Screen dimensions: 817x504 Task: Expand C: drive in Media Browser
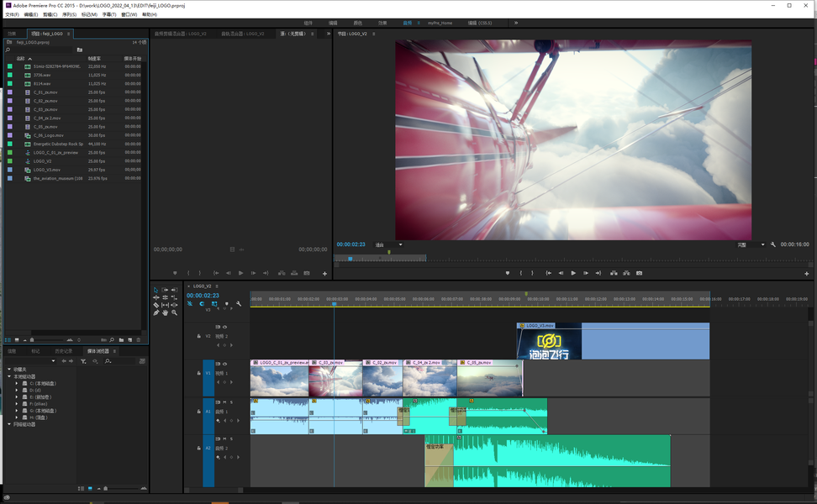pos(17,383)
